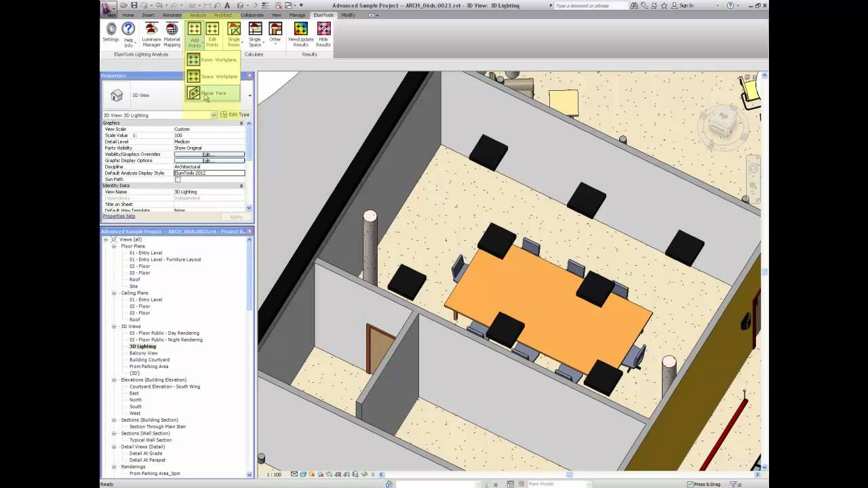Run the Single Room calculation
Screen dimensions: 868x488
pos(234,34)
